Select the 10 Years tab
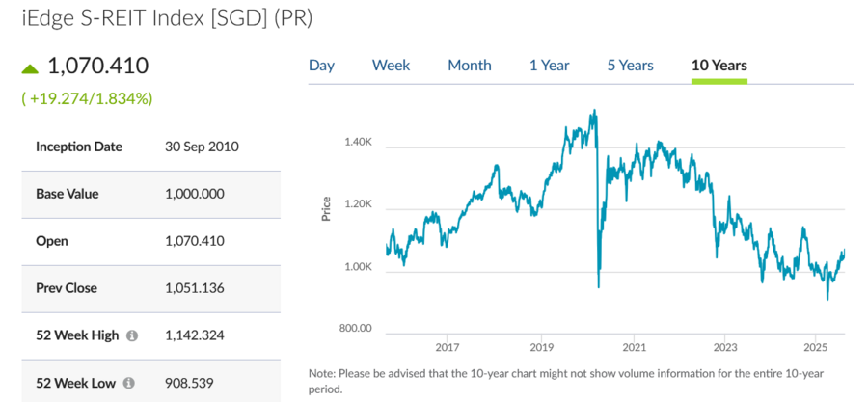Screen dimensions: 868x402 (x=719, y=66)
